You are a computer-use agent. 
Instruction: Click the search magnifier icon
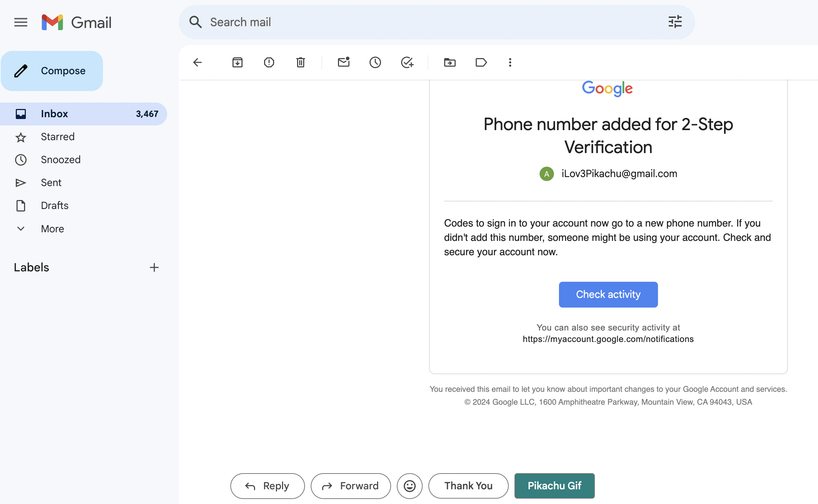(196, 22)
